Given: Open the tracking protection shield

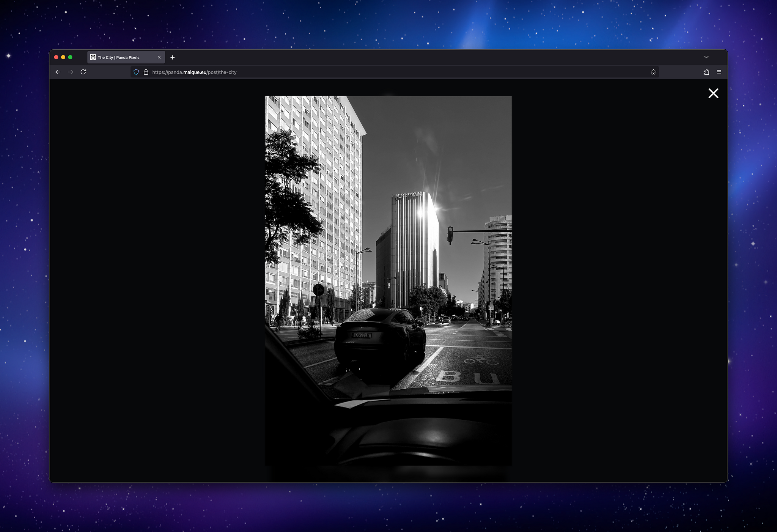Looking at the screenshot, I should (x=136, y=72).
